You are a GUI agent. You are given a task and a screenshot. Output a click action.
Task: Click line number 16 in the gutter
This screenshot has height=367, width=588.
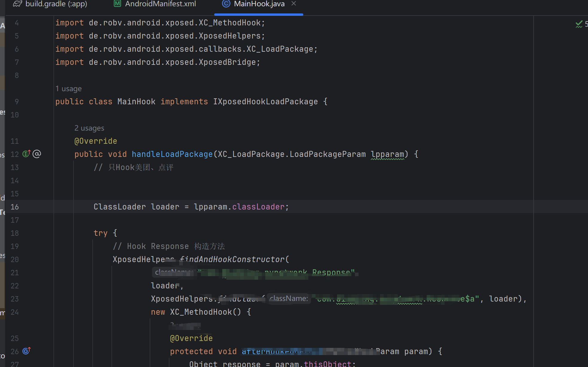point(15,207)
